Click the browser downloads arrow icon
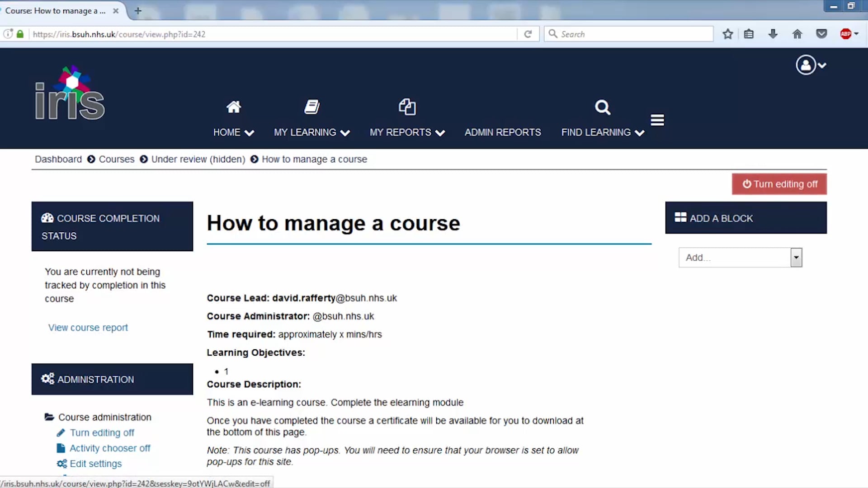 pos(773,34)
